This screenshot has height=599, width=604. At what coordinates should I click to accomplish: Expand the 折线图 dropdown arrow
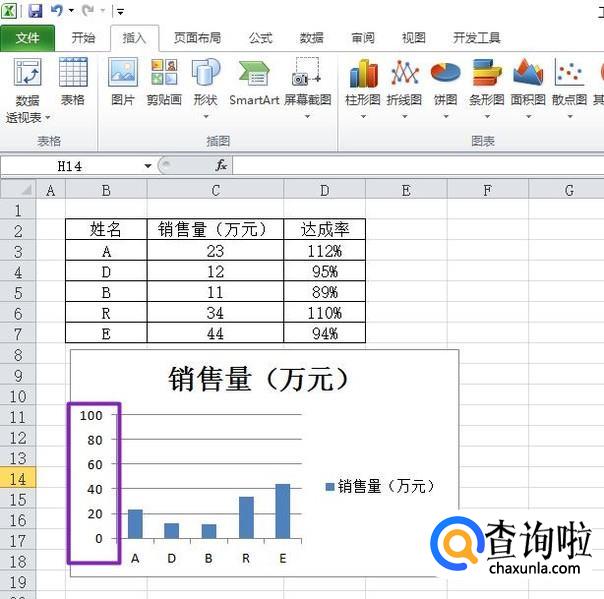[x=404, y=116]
